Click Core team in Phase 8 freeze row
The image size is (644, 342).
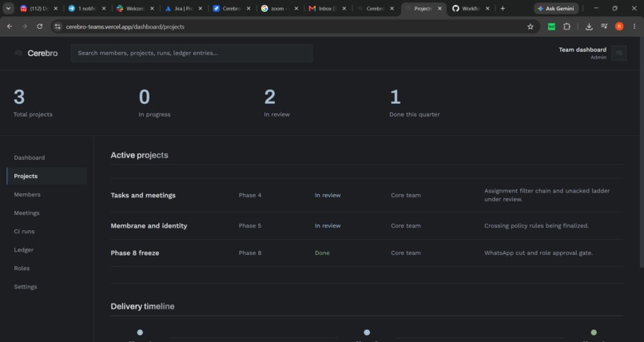[x=406, y=253]
